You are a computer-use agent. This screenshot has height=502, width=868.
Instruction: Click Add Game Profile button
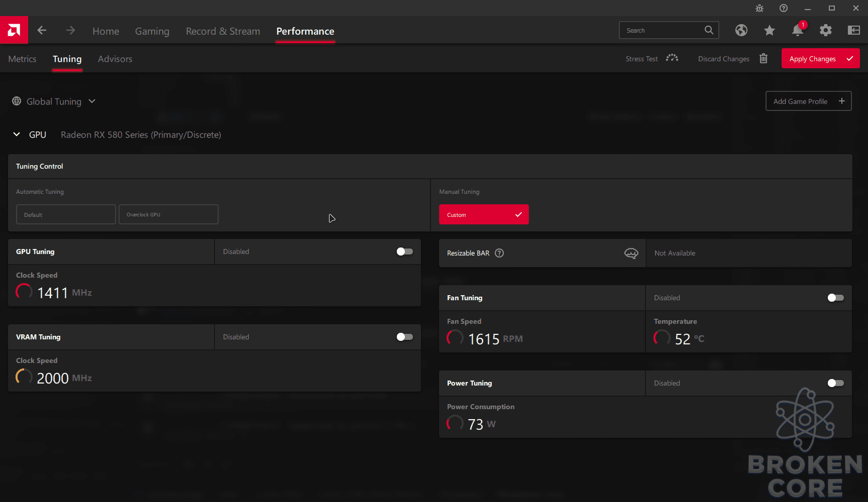coord(808,101)
